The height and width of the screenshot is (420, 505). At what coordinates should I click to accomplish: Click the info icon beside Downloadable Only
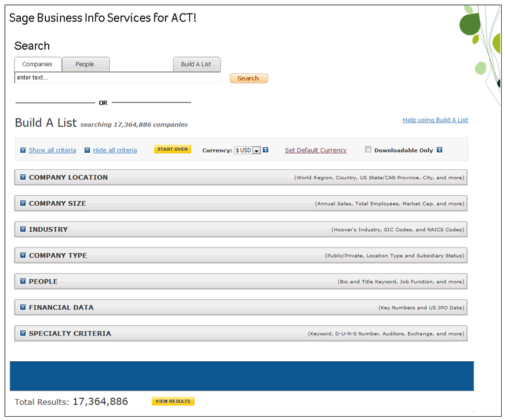[439, 150]
